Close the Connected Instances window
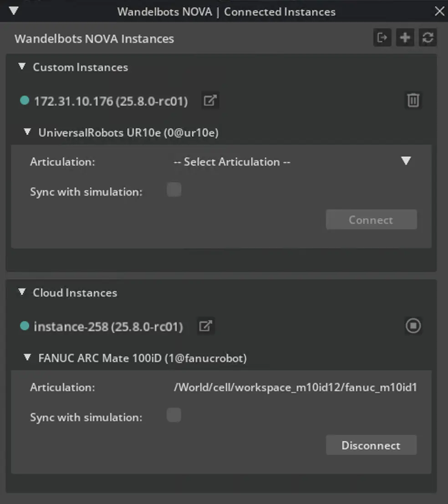This screenshot has height=504, width=448. (x=439, y=11)
